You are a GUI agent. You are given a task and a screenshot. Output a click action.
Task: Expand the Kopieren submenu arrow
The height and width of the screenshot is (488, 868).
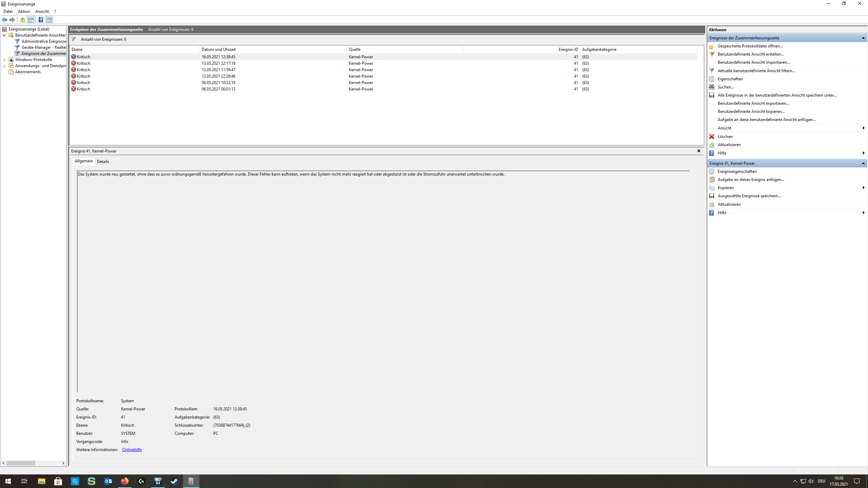863,188
